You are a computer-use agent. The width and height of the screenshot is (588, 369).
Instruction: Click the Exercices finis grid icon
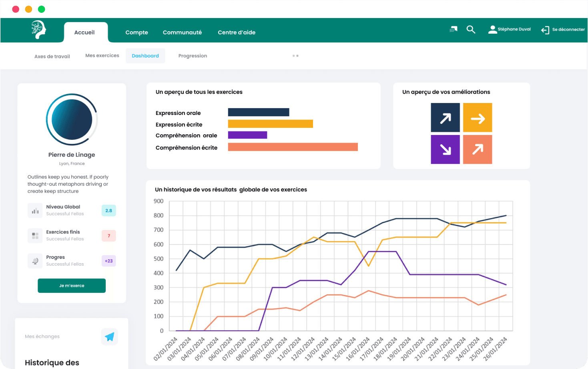(35, 236)
